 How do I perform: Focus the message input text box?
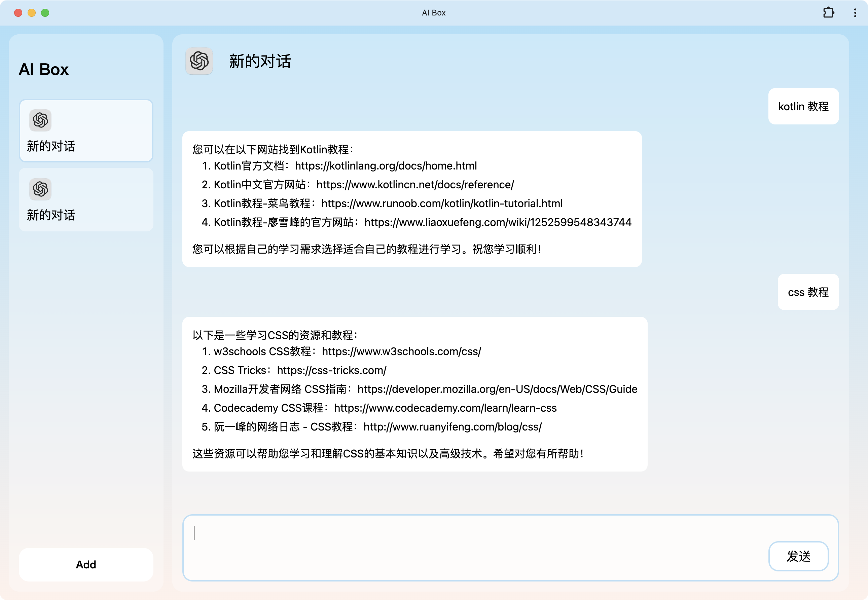click(x=470, y=541)
